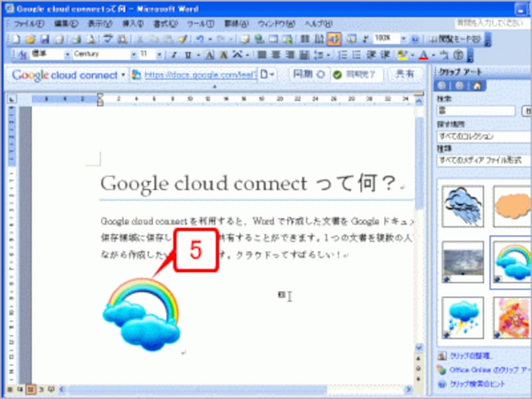Viewport: 532px width, 399px height.
Task: Open the underline style dropdown arrow
Action: click(198, 55)
